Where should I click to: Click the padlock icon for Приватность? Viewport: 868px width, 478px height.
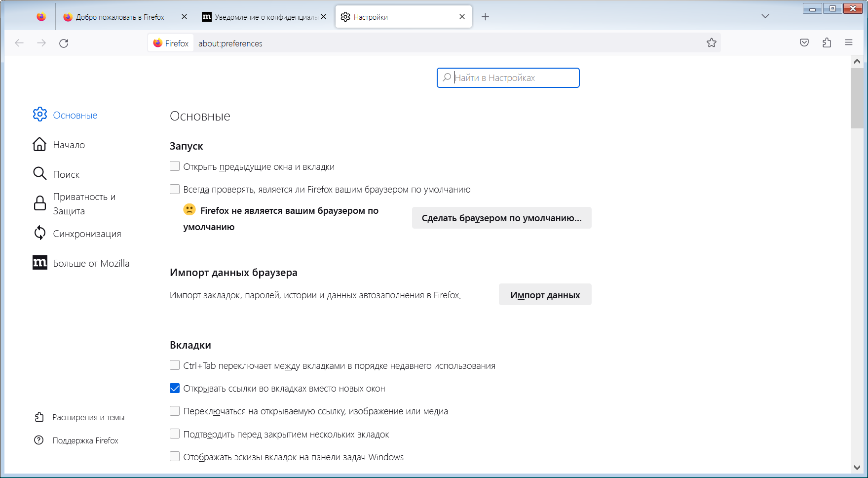pyautogui.click(x=39, y=203)
